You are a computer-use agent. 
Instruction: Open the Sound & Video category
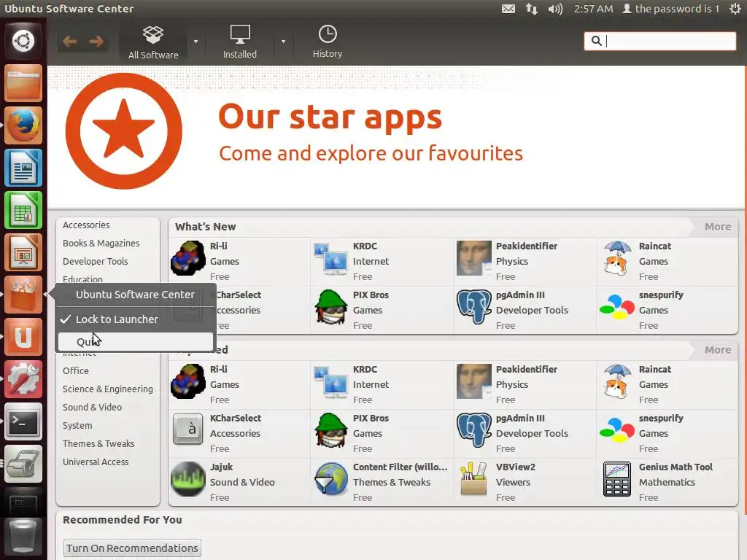[92, 407]
